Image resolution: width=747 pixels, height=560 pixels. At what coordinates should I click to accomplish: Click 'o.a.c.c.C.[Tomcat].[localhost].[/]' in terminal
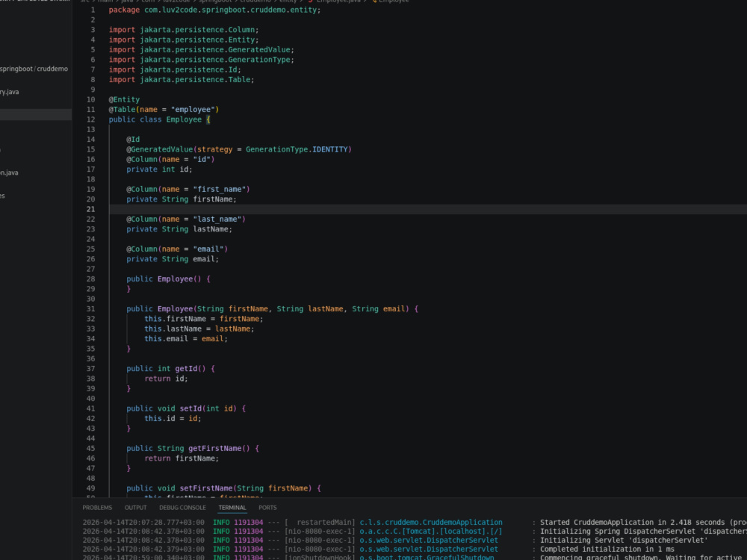pyautogui.click(x=431, y=532)
